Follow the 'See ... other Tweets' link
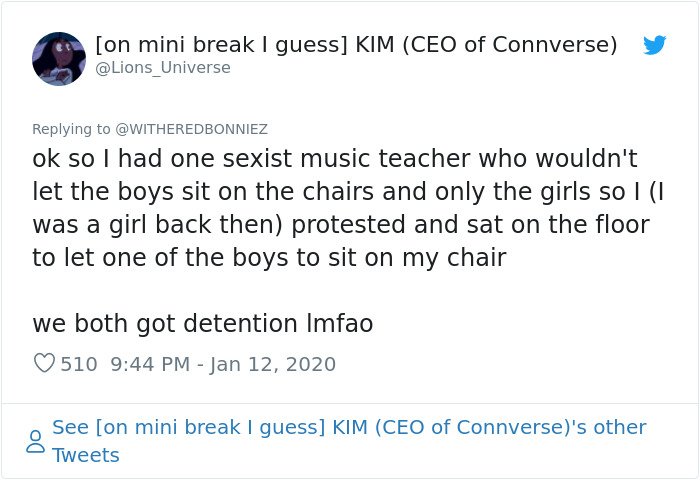The width and height of the screenshot is (700, 480). click(x=349, y=441)
